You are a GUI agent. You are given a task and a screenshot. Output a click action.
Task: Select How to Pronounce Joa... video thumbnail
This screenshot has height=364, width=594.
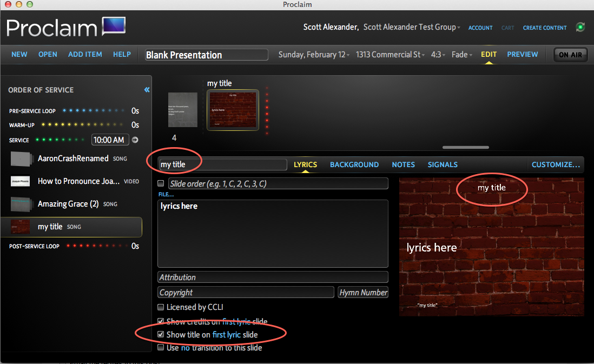(x=20, y=181)
